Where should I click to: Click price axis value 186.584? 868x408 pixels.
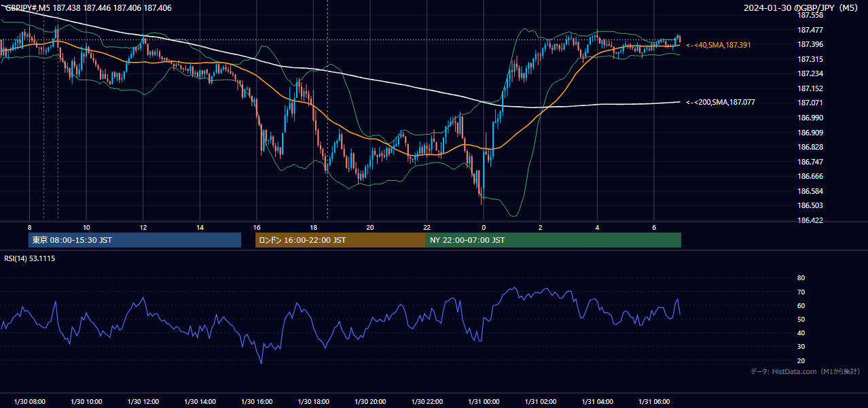pyautogui.click(x=810, y=191)
